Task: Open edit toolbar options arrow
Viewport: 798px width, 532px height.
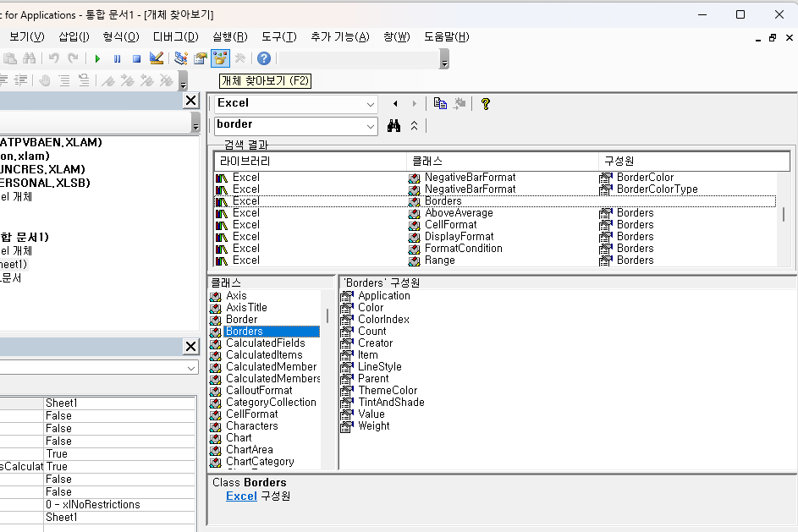Action: pos(184,81)
